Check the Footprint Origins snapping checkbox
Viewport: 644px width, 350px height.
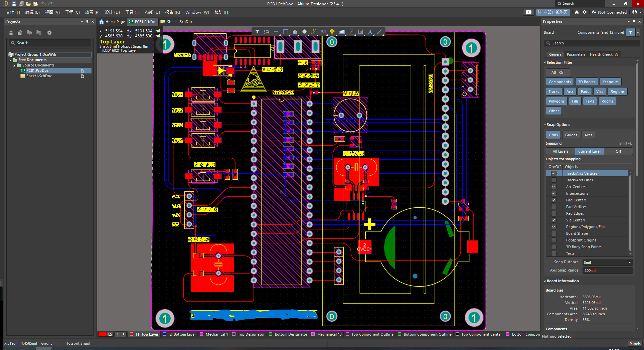[554, 240]
